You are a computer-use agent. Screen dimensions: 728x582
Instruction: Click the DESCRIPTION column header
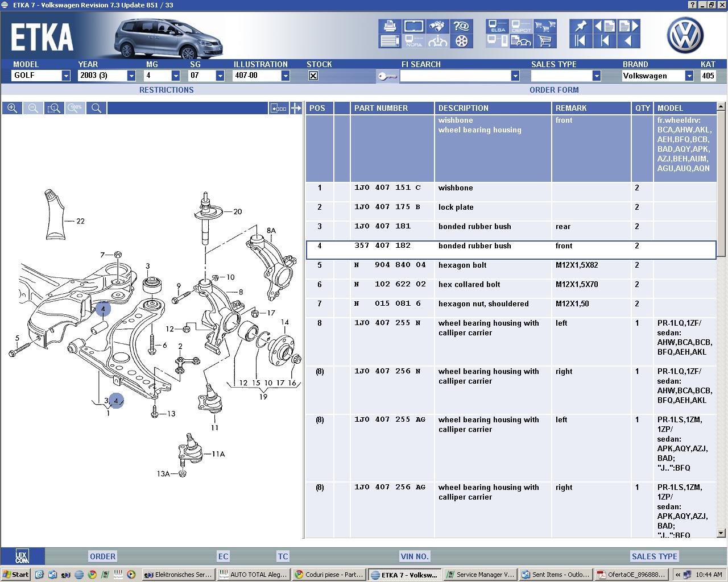click(493, 108)
